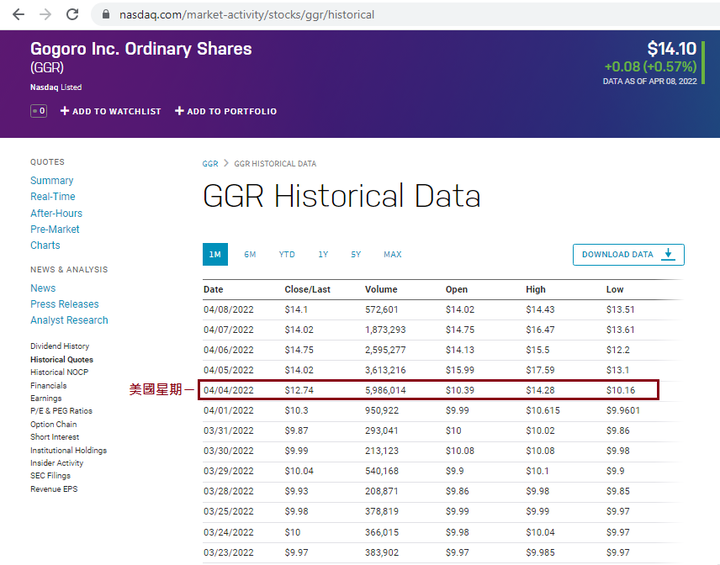Switch to the 6M time range
This screenshot has width=720, height=565.
coord(250,254)
